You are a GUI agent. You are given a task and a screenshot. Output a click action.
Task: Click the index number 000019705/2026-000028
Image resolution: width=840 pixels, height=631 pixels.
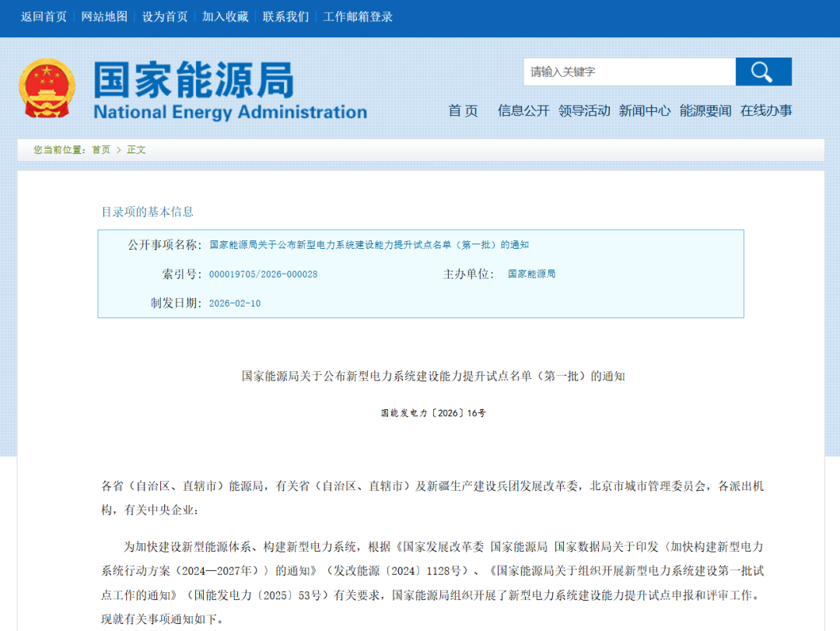(263, 274)
